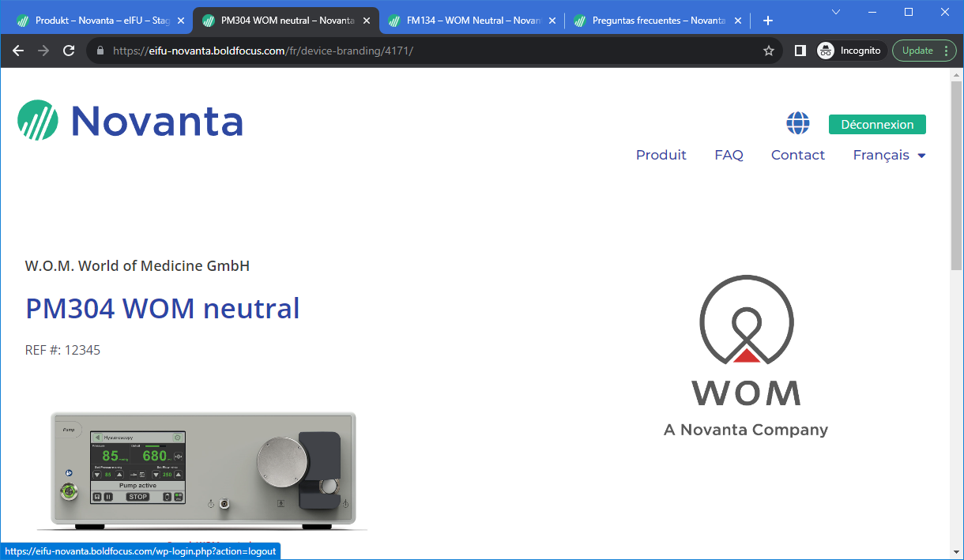Click the Chrome Update button
The width and height of the screenshot is (964, 560).
click(x=918, y=51)
